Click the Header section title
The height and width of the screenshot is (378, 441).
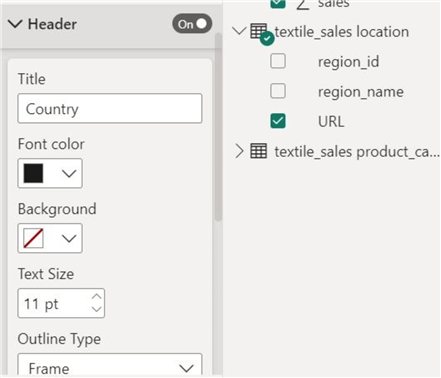coord(52,24)
